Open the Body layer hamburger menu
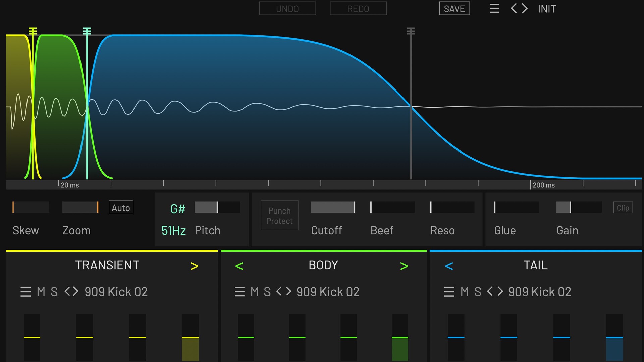The image size is (644, 362). tap(239, 292)
